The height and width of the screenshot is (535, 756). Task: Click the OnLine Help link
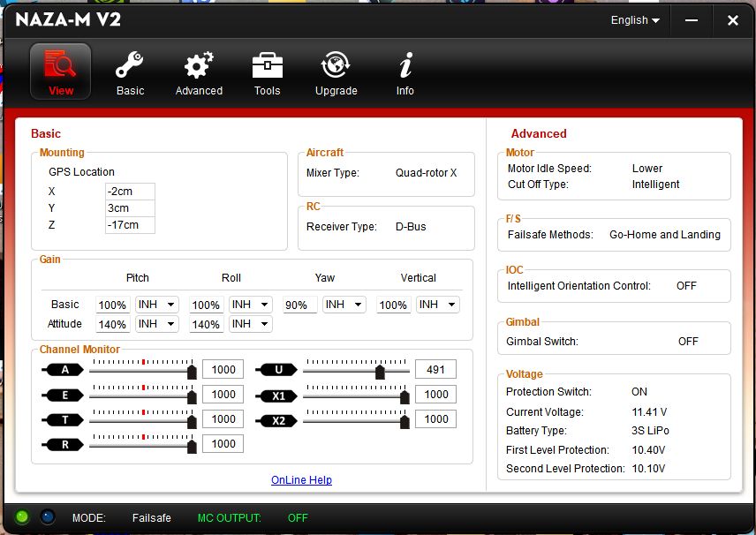coord(301,480)
